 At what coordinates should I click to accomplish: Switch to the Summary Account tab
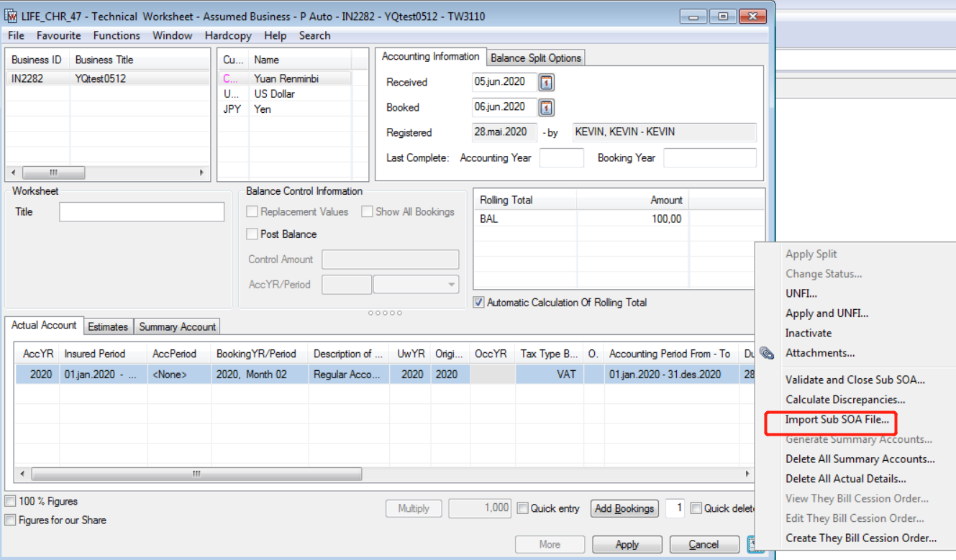click(177, 327)
